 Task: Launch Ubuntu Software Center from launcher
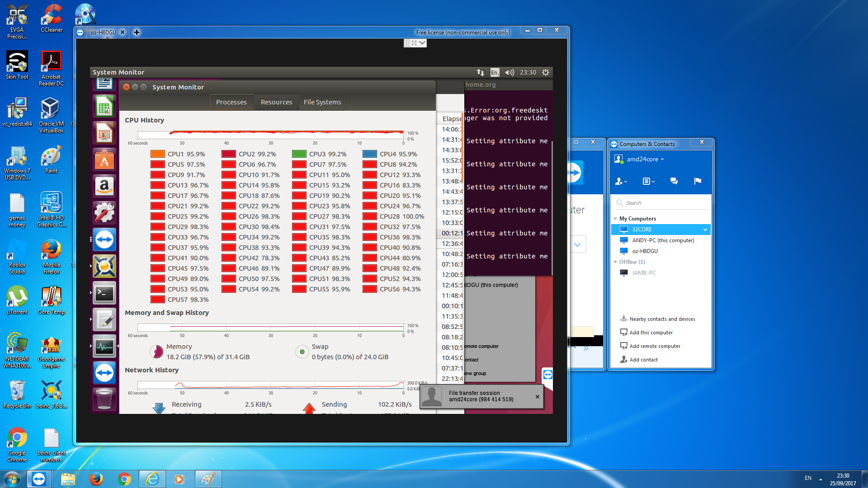[104, 160]
